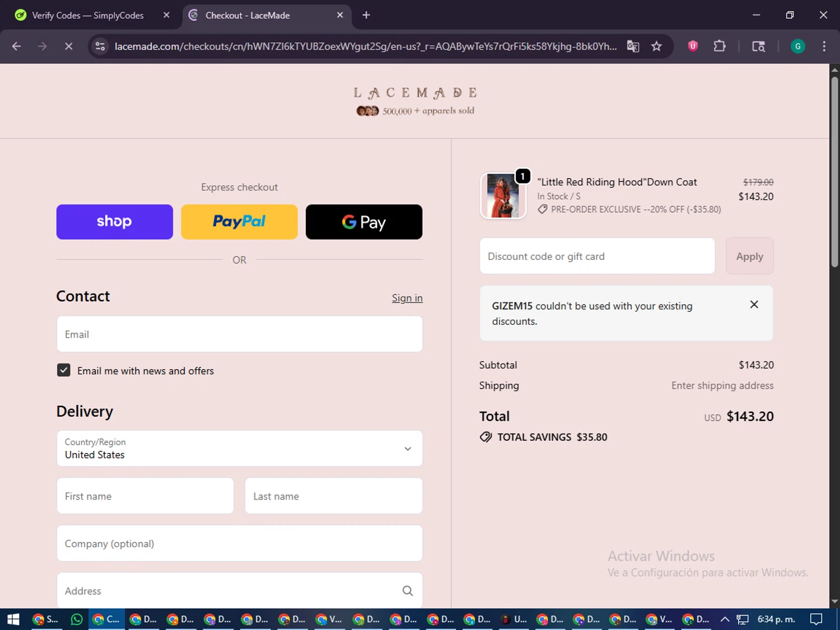Open the Windows notification center

(816, 619)
